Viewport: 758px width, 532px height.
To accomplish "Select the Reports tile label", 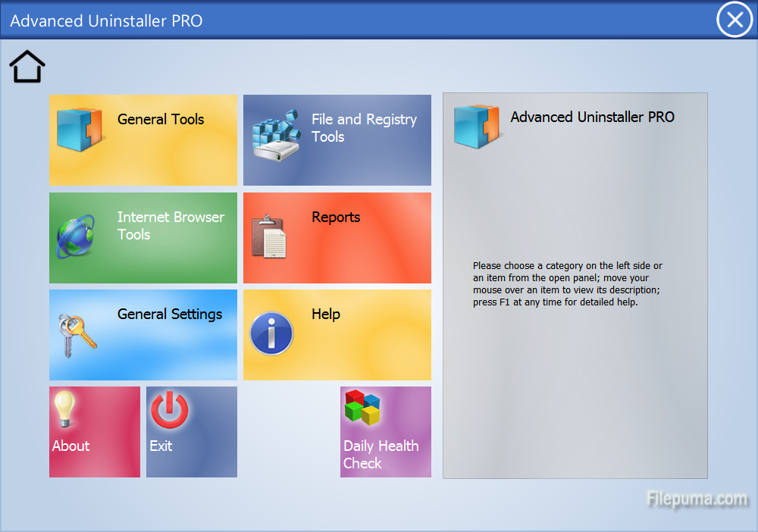I will (336, 217).
